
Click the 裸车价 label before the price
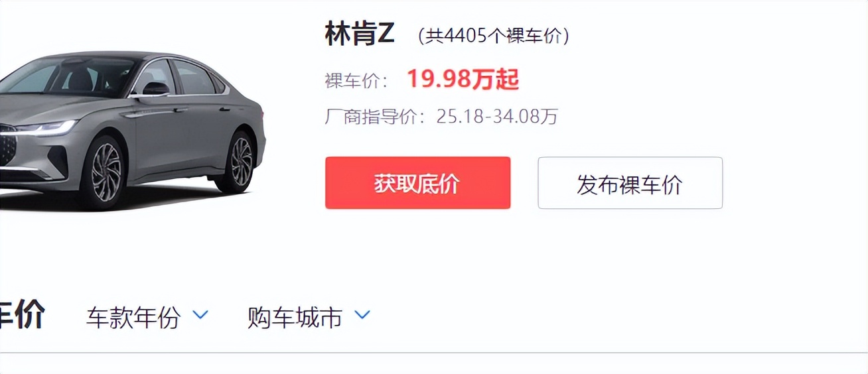click(356, 81)
